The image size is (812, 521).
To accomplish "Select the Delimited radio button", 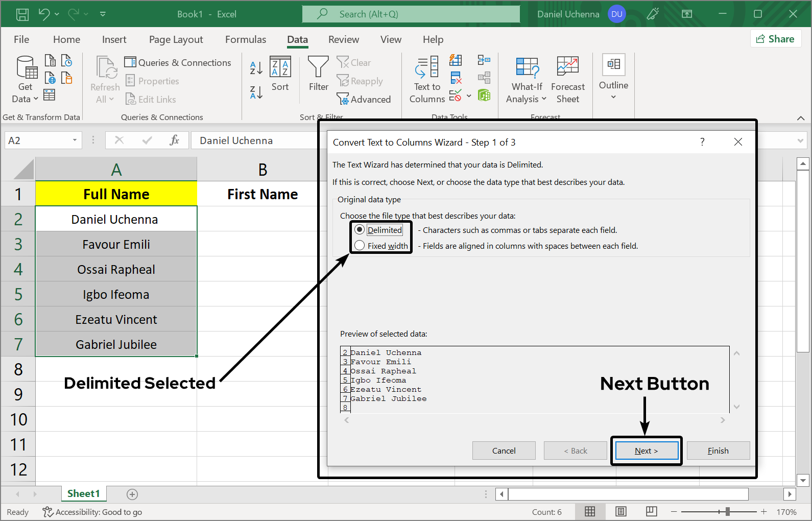I will click(360, 230).
